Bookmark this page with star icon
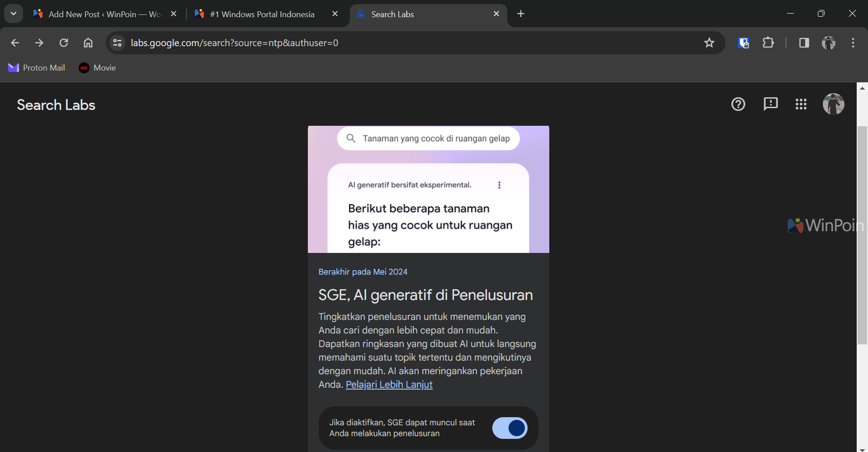 [x=709, y=43]
